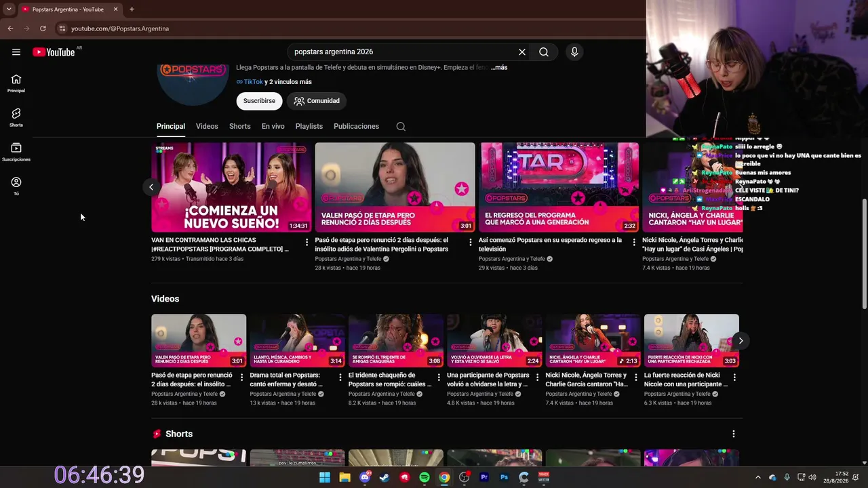Clear the search box with the X
Screen dimensions: 868x488
[x=522, y=52]
